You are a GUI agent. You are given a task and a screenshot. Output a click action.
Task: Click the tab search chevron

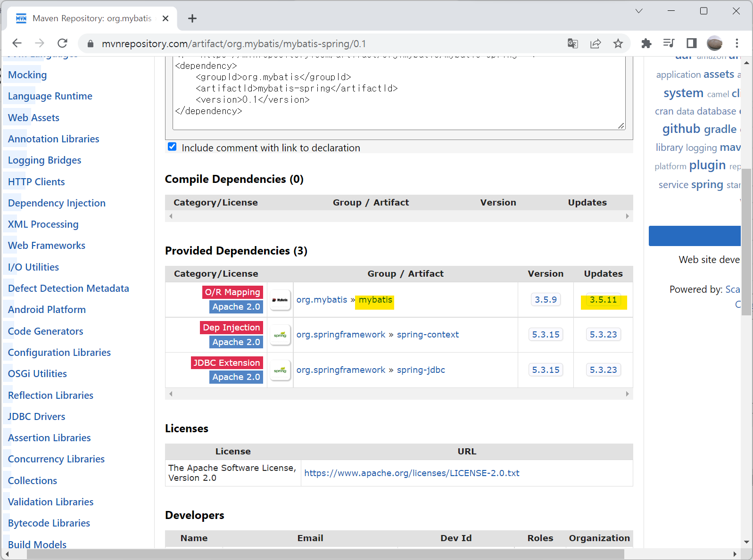click(x=639, y=11)
